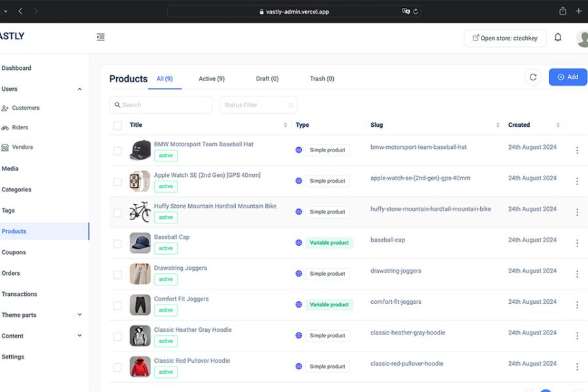Click the blue Add button

[x=567, y=77]
